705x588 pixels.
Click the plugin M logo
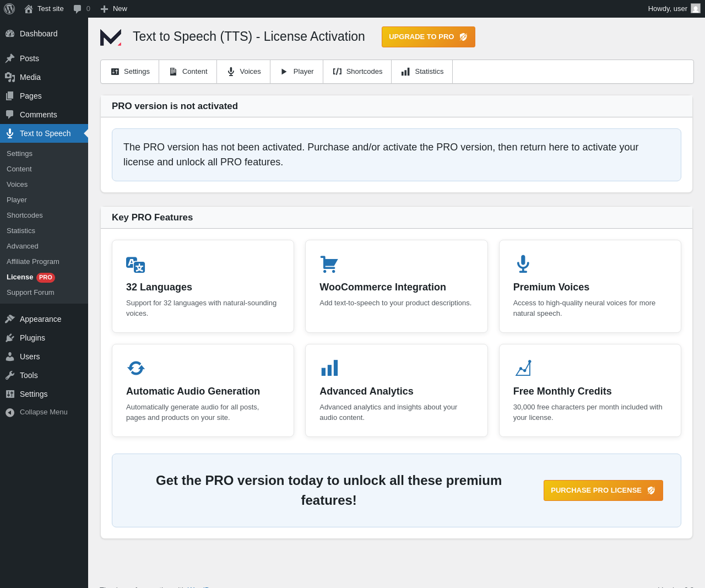(111, 37)
